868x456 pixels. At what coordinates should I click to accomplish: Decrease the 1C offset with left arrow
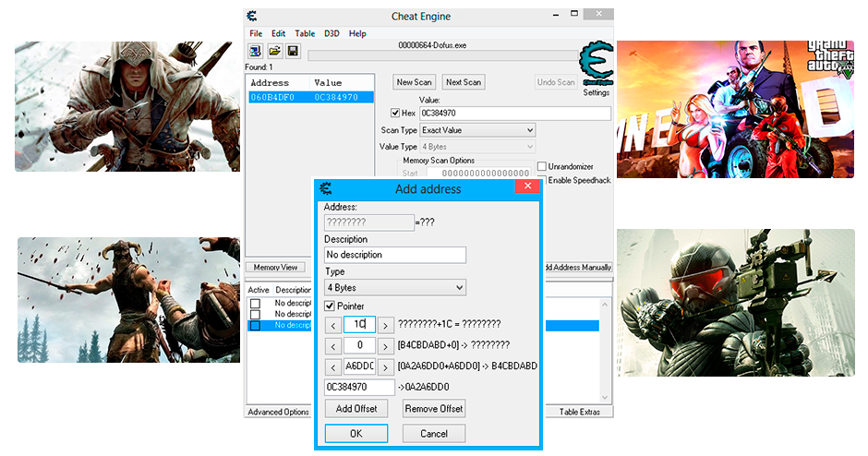(x=332, y=326)
